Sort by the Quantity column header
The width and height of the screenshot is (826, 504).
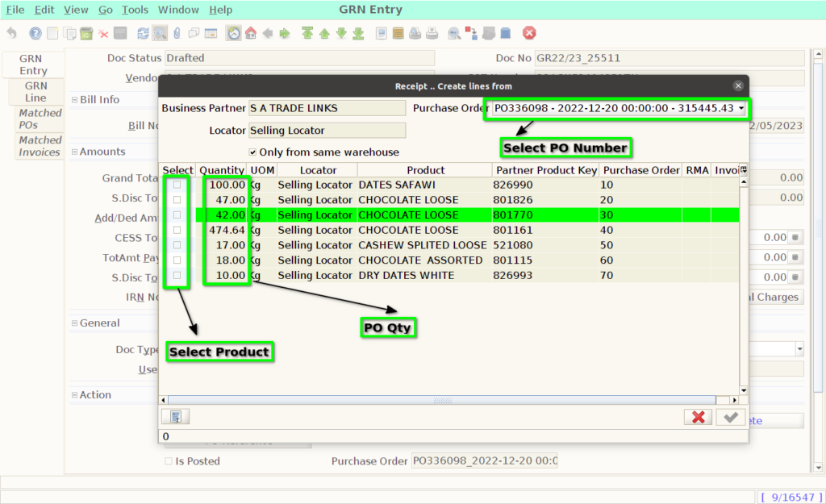pos(222,170)
